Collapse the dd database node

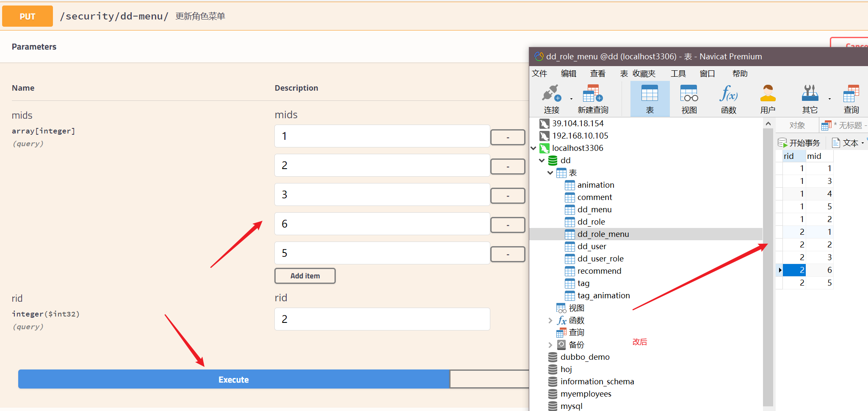[542, 160]
